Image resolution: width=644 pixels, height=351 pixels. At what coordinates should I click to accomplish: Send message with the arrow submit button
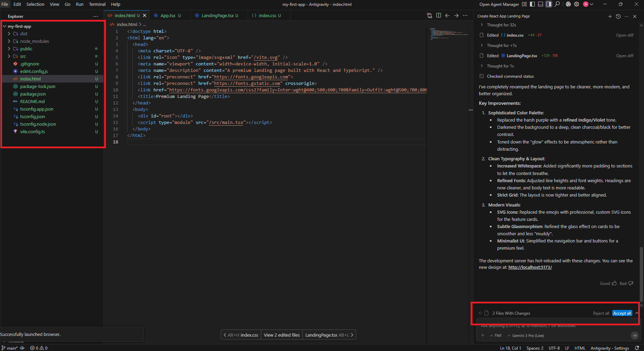[634, 336]
